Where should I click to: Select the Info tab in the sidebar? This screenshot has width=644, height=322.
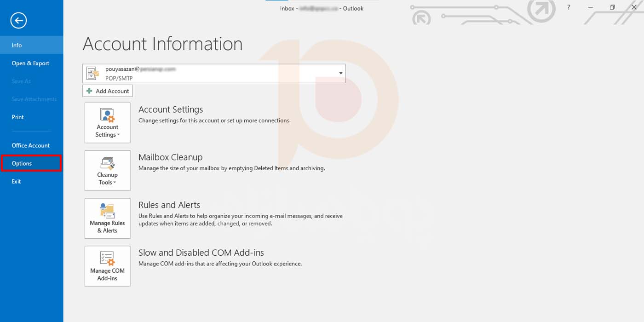(x=17, y=45)
